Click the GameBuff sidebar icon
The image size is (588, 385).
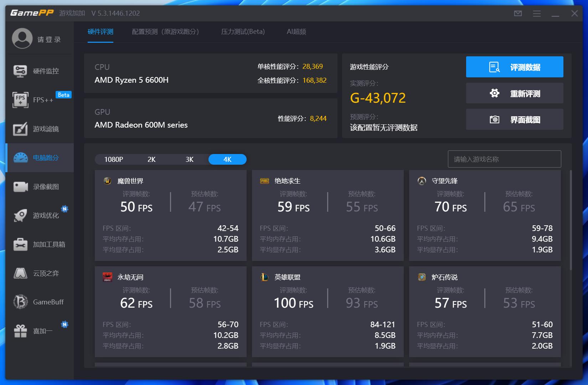[x=20, y=302]
